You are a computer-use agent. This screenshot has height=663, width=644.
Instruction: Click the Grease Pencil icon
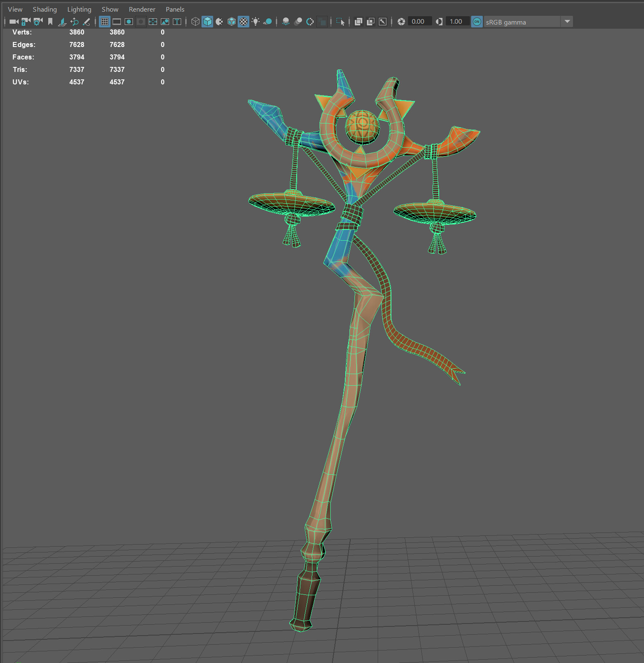(x=86, y=22)
